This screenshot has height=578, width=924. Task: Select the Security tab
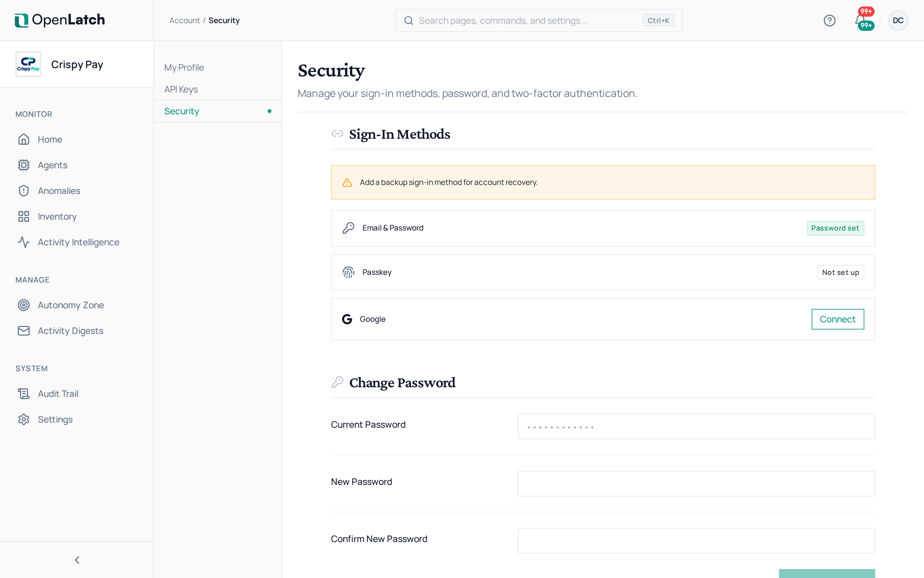(218, 111)
